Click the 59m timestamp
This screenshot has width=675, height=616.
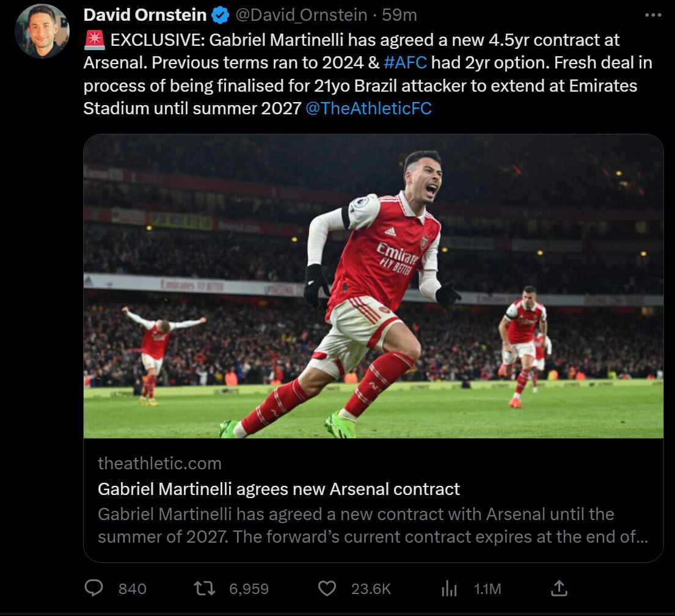click(400, 14)
